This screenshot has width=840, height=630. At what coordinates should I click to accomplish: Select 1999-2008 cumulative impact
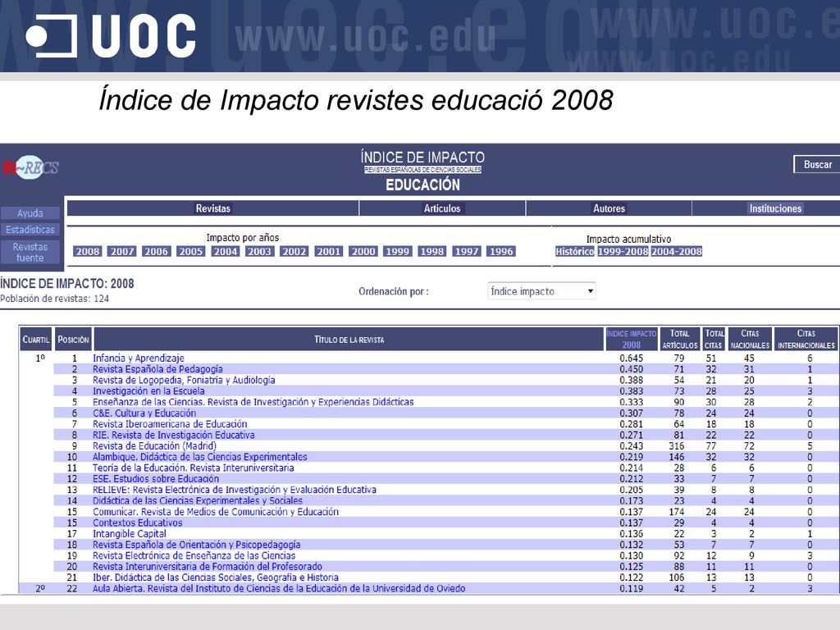click(x=623, y=251)
